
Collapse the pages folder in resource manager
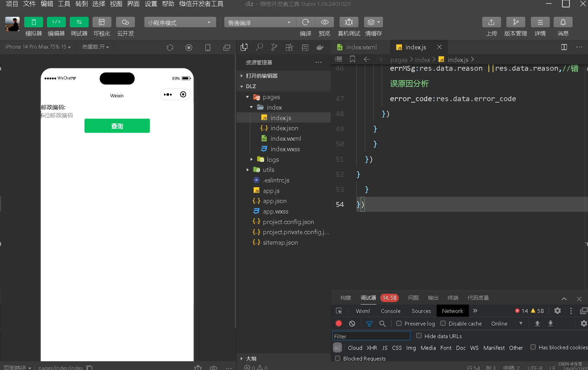248,97
